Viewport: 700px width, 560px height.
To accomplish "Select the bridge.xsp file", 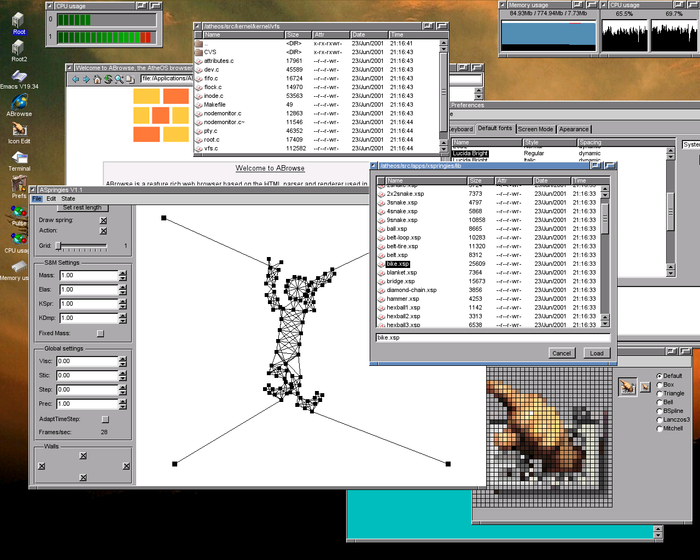I will 398,281.
